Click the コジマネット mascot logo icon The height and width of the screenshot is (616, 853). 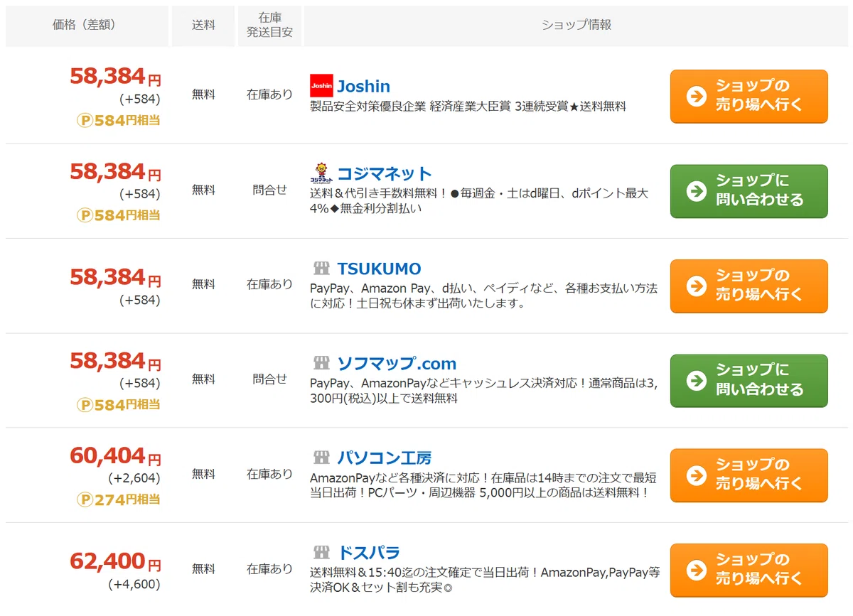coord(321,173)
